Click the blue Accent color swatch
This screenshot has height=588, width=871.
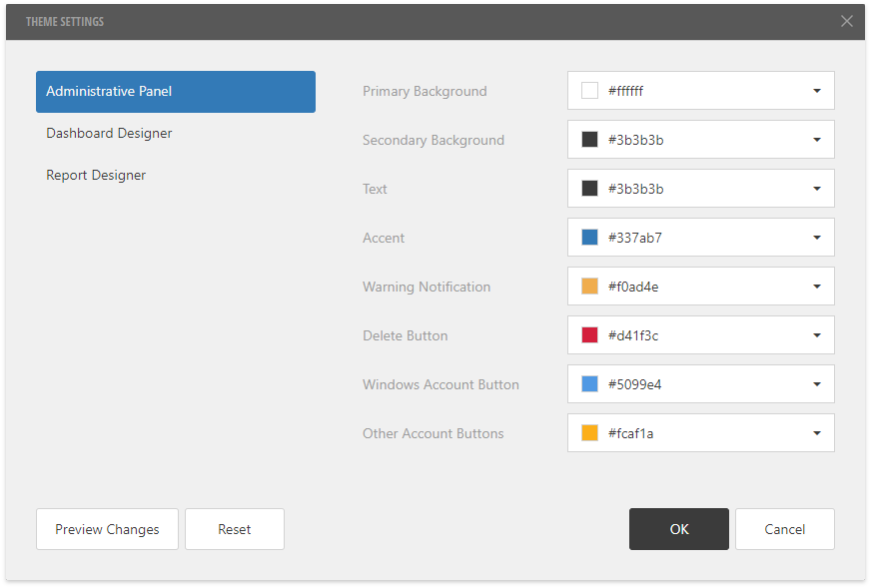(x=589, y=238)
